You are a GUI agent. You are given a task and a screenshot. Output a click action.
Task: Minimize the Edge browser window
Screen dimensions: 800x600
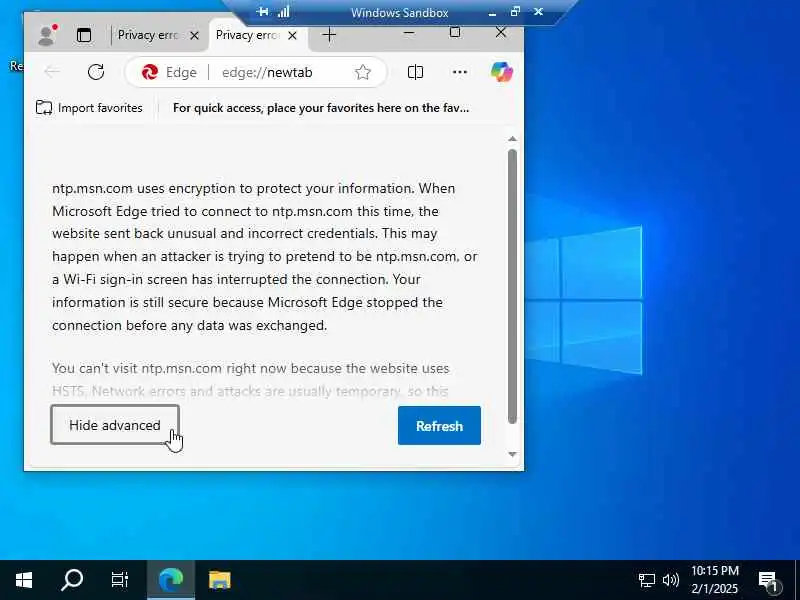(x=409, y=33)
